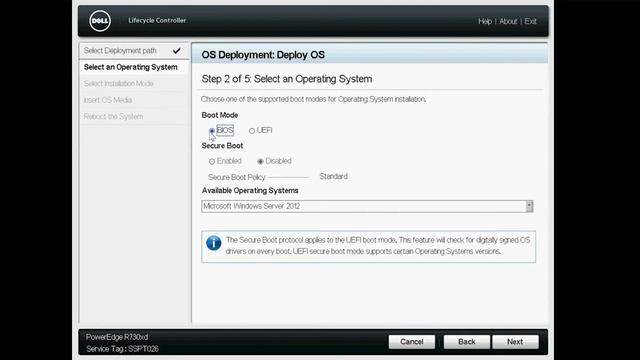
Task: Click the Microsoft Windows Server 2012 combo box
Action: 367,206
